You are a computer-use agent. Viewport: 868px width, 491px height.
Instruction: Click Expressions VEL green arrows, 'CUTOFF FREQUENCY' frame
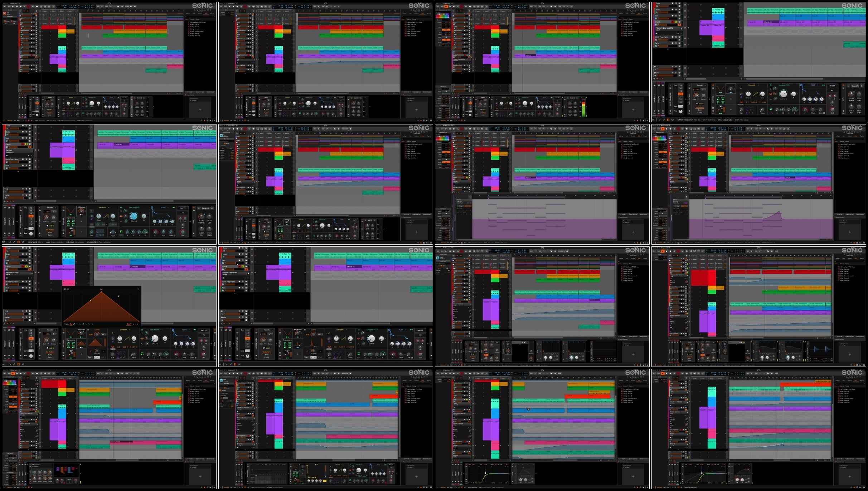point(718,99)
